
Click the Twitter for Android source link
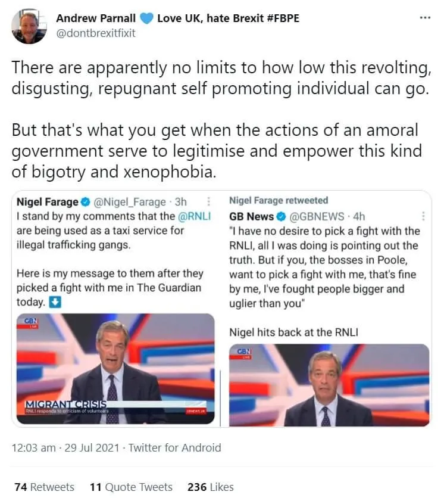click(174, 447)
